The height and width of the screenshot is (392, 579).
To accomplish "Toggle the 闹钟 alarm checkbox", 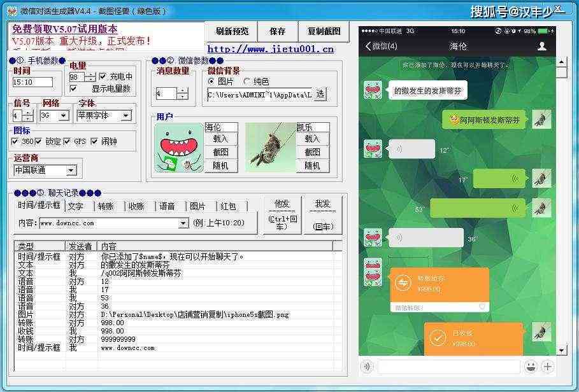I will 94,141.
